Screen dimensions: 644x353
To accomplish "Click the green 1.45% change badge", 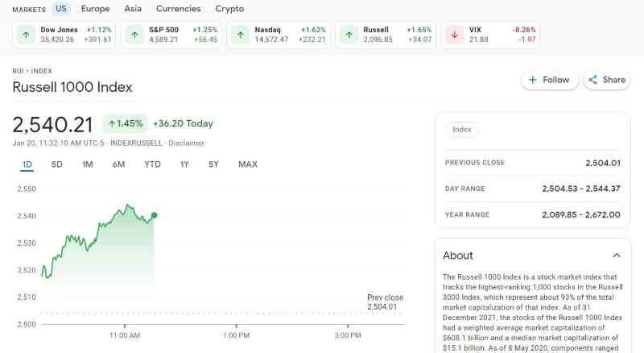I will click(125, 123).
